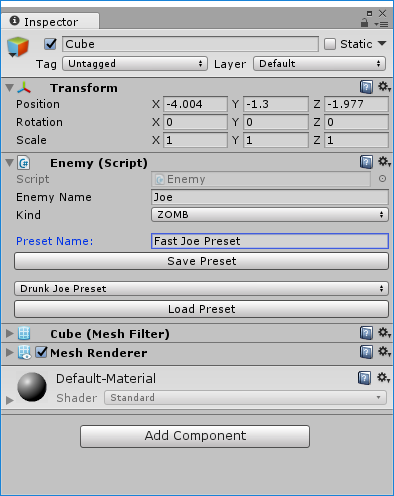
Task: Toggle the Inspector lock icon
Action: [364, 23]
